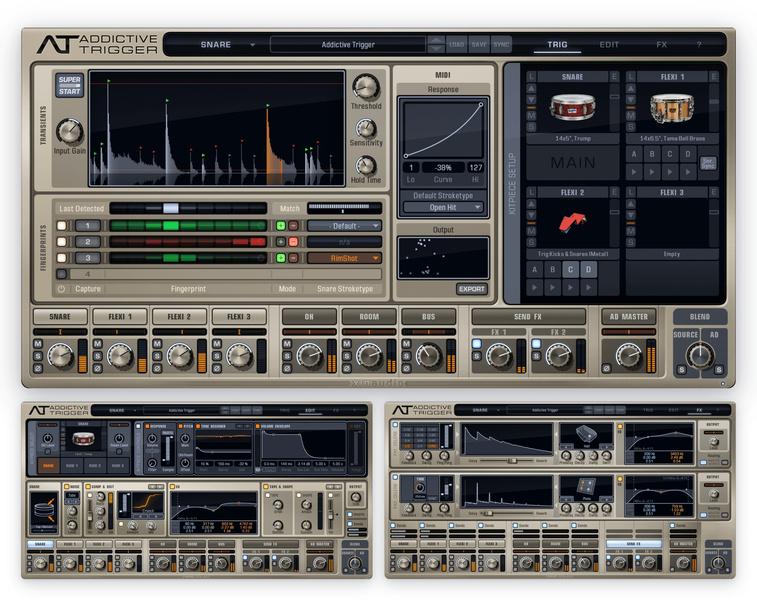The image size is (757, 600).
Task: Click the Lo velocity value field
Action: point(411,167)
